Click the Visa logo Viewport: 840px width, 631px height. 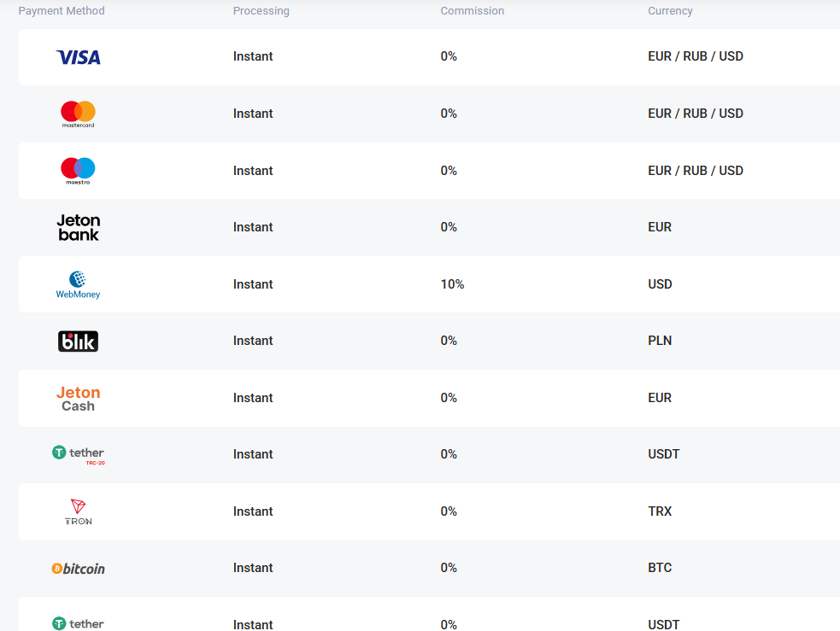[78, 57]
